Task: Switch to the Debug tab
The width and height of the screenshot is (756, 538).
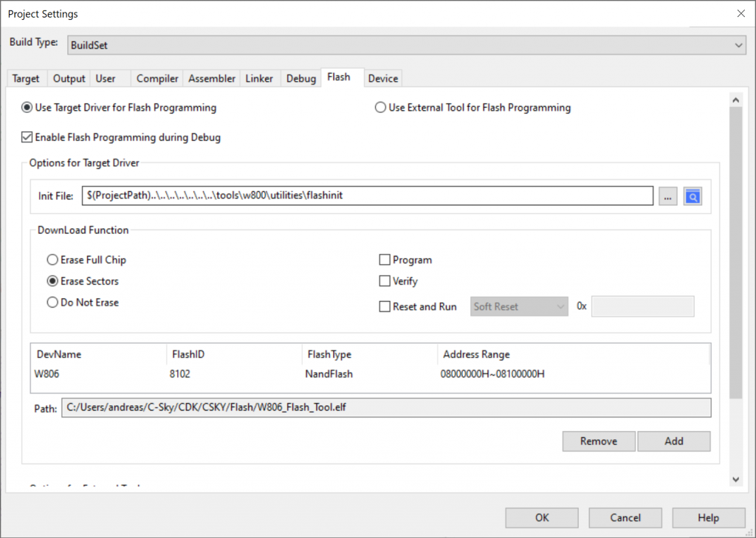Action: (301, 78)
